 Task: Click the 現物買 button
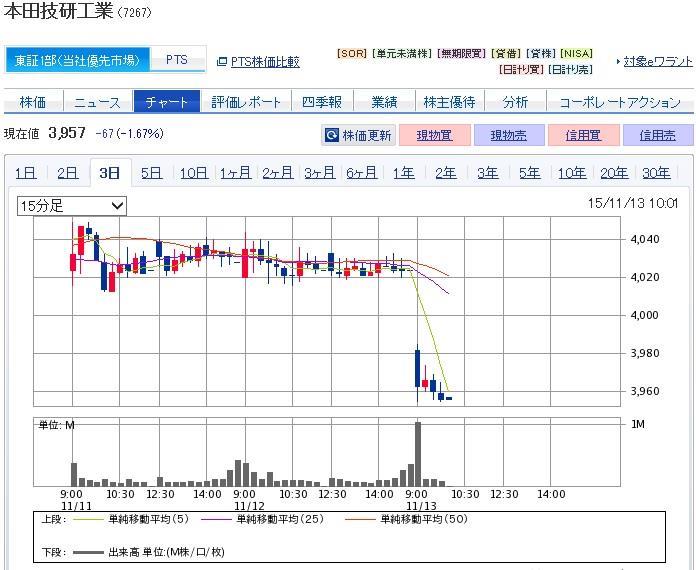[x=435, y=135]
